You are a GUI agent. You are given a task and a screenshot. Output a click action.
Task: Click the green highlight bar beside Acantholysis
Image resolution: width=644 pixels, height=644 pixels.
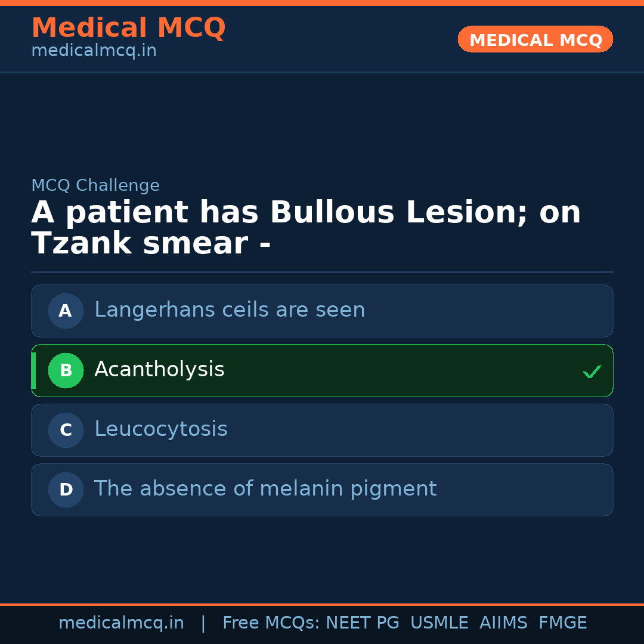coord(33,370)
